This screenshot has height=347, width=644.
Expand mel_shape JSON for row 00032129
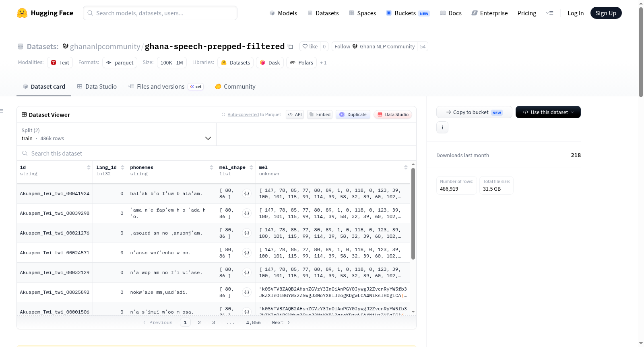point(247,272)
